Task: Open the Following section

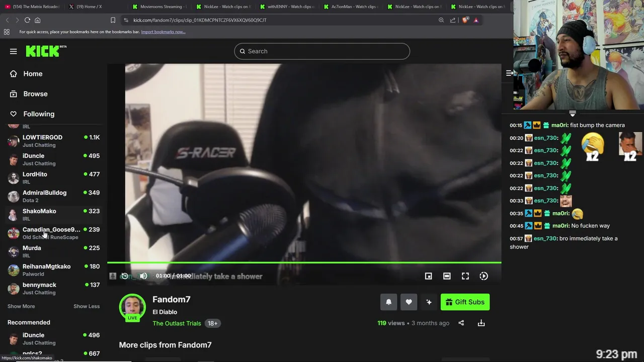Action: tap(39, 114)
